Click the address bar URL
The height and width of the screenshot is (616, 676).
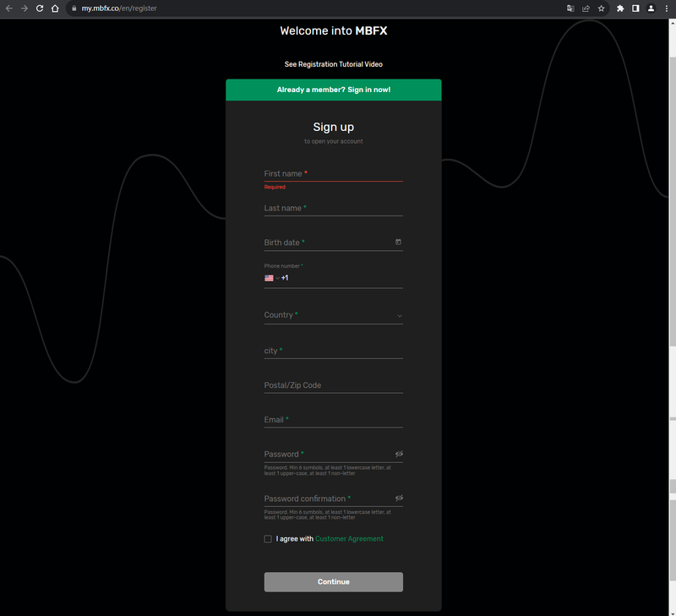click(119, 8)
